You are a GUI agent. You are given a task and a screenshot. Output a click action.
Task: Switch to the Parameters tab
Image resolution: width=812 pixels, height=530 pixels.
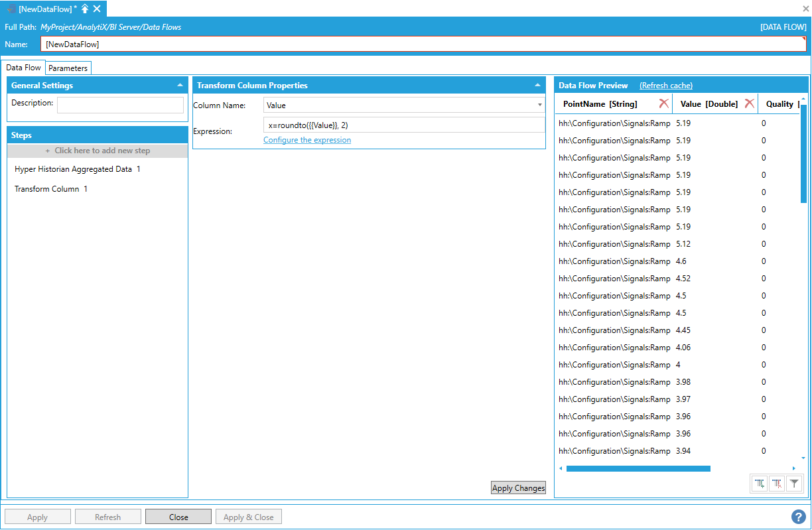68,68
